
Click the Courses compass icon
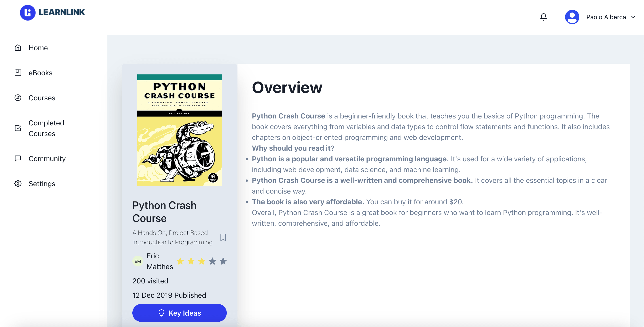(x=18, y=98)
